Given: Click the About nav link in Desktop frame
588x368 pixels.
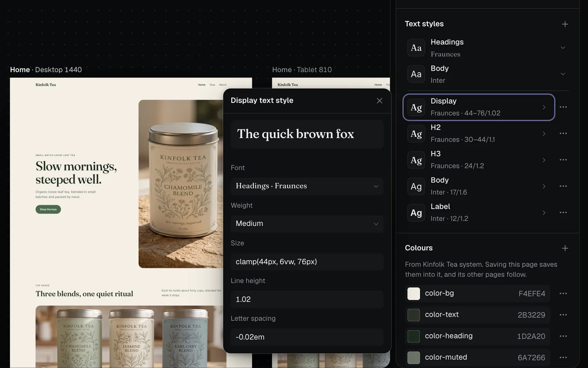Looking at the screenshot, I should (223, 85).
